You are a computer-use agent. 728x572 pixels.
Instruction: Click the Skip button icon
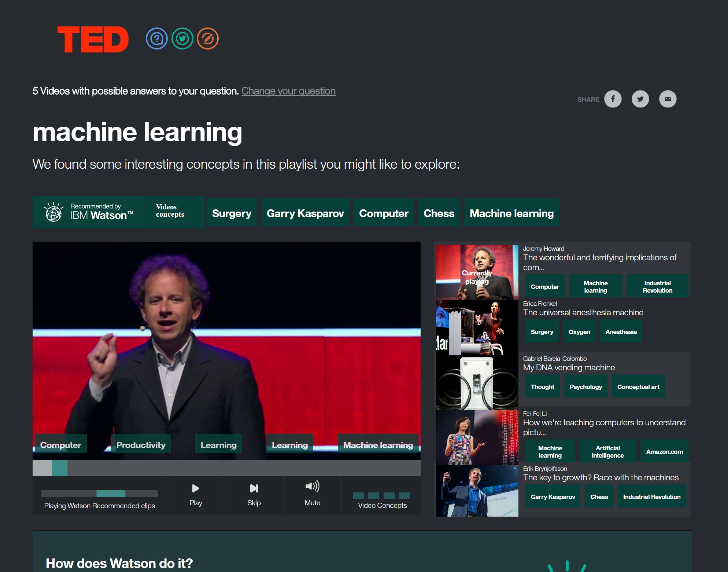pyautogui.click(x=254, y=488)
